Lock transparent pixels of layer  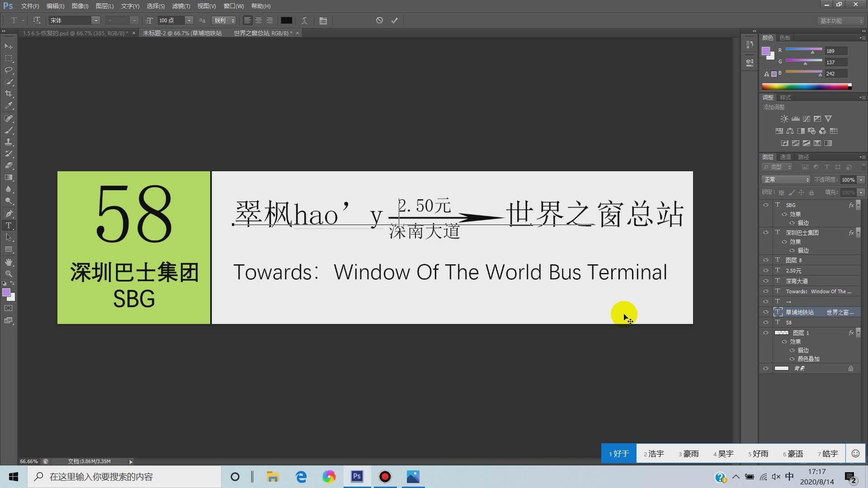(781, 192)
